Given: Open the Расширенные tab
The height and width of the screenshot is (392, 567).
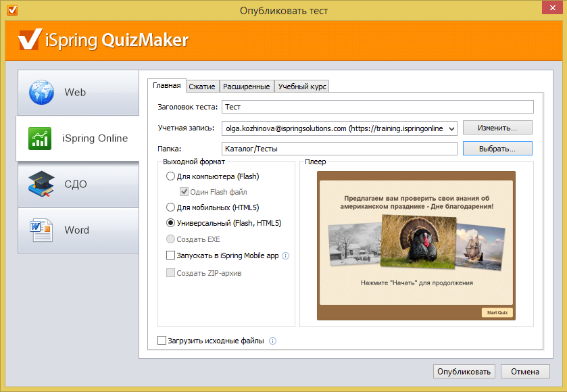Looking at the screenshot, I should click(247, 87).
